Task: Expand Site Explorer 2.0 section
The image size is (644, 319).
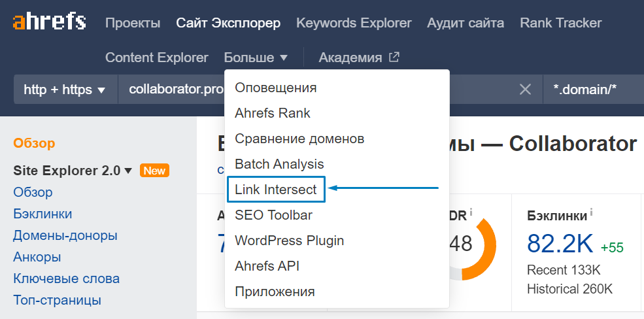Action: [x=73, y=171]
